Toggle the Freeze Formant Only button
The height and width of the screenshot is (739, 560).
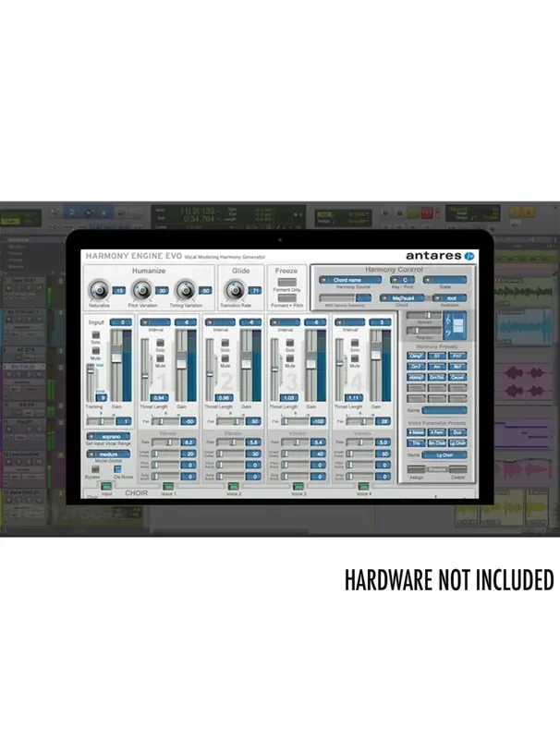(286, 283)
